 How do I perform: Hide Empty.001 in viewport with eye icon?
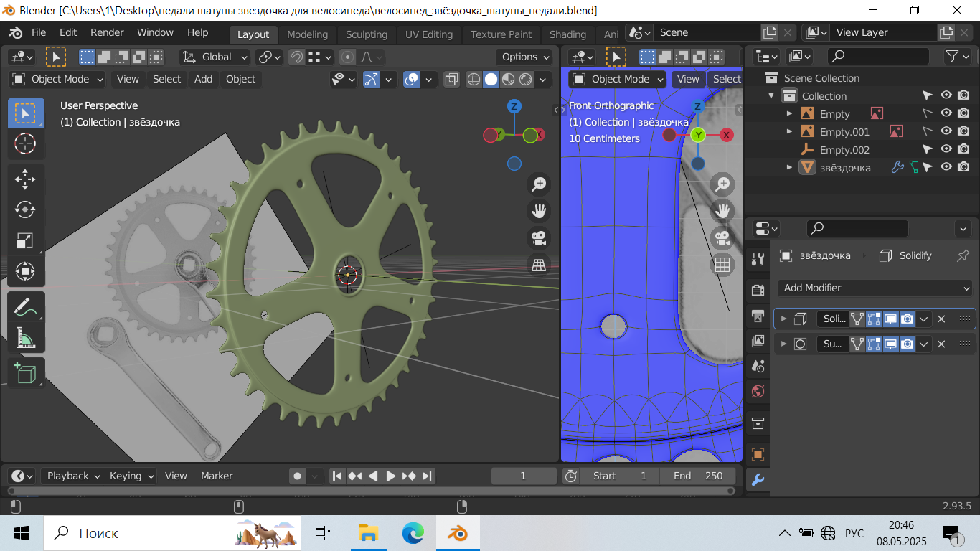tap(946, 131)
